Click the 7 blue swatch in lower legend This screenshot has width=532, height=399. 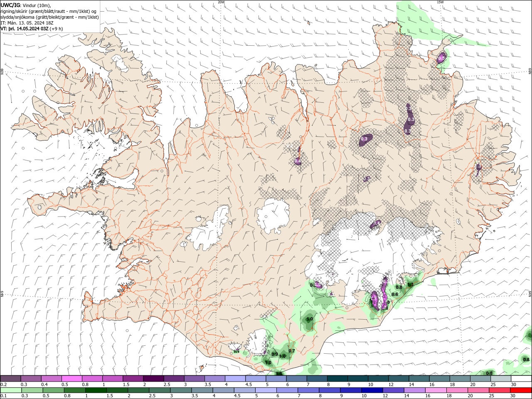308,390
